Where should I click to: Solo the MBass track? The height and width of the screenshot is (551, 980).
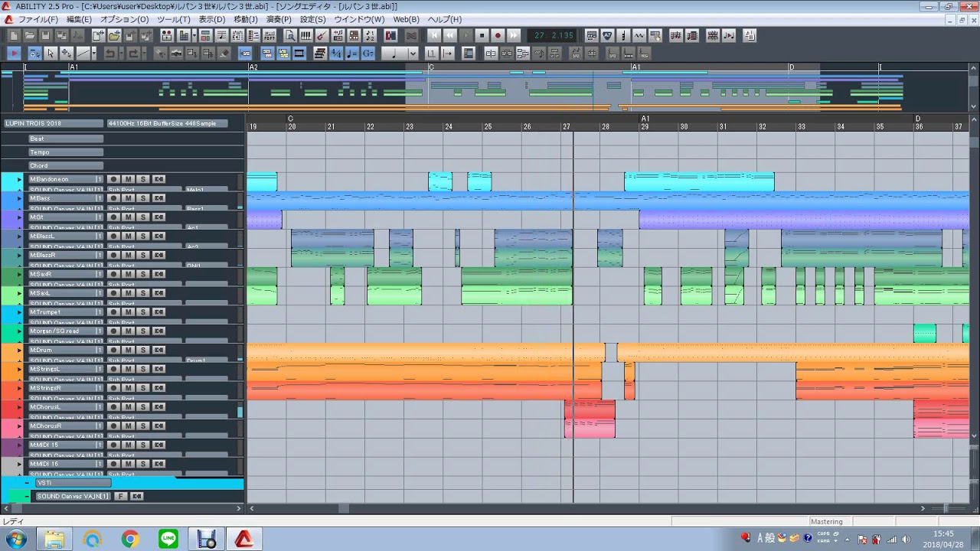142,198
